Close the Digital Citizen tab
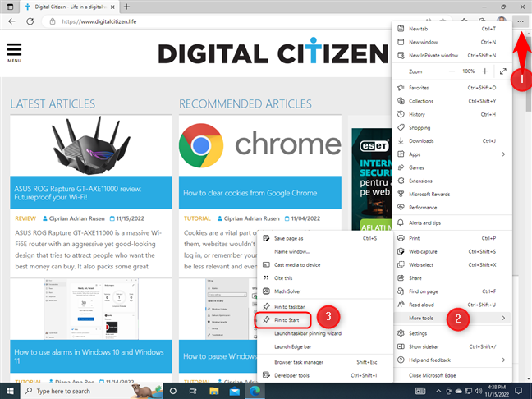Image resolution: width=532 pixels, height=399 pixels. click(x=113, y=7)
